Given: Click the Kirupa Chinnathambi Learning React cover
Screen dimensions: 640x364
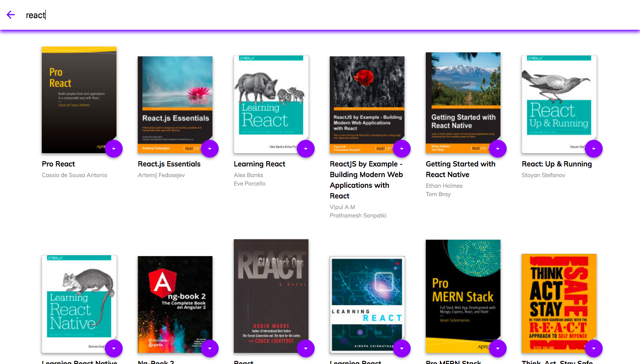Looking at the screenshot, I should click(x=367, y=305).
